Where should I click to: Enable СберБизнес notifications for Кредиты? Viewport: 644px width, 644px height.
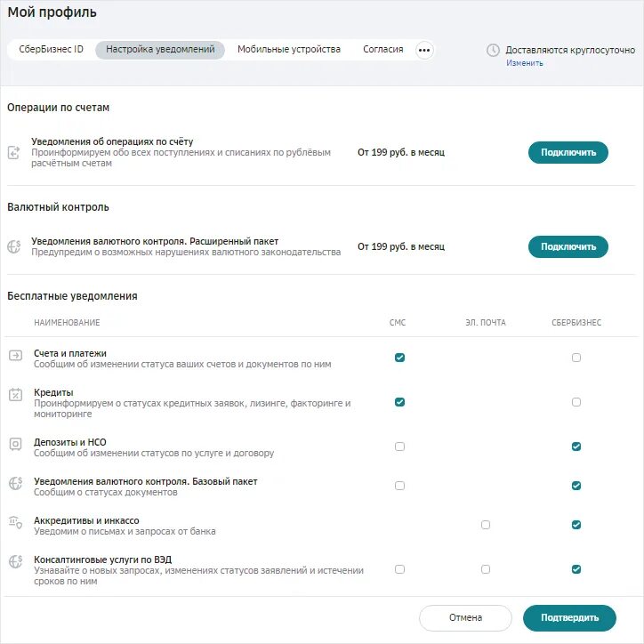(576, 402)
